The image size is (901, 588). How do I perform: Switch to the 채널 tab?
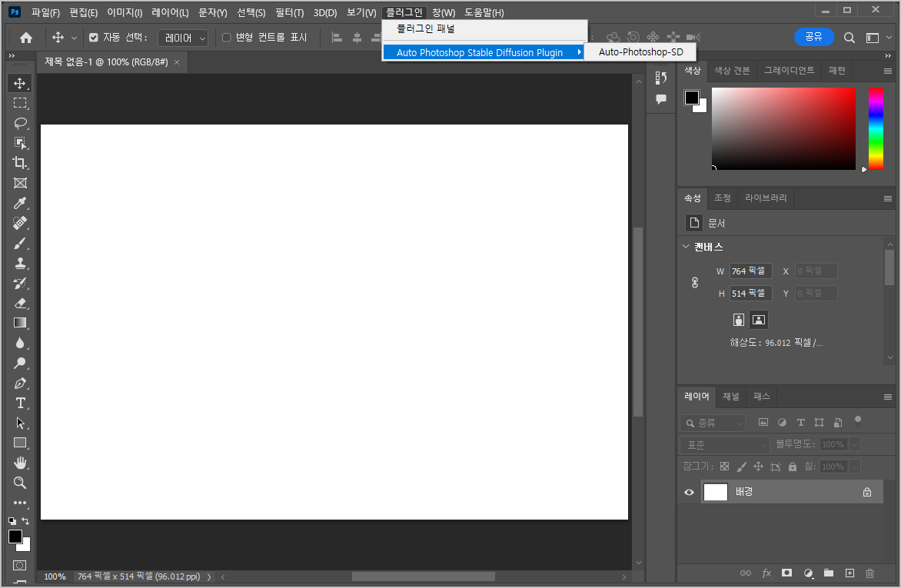pos(731,397)
